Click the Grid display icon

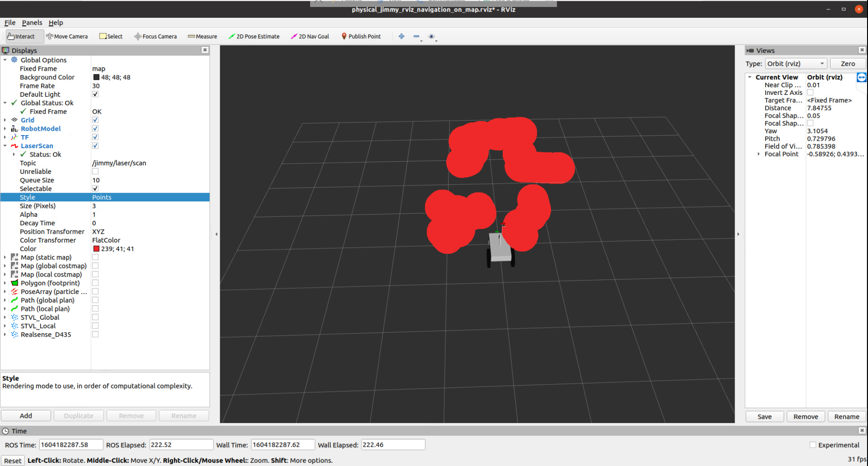pos(14,120)
